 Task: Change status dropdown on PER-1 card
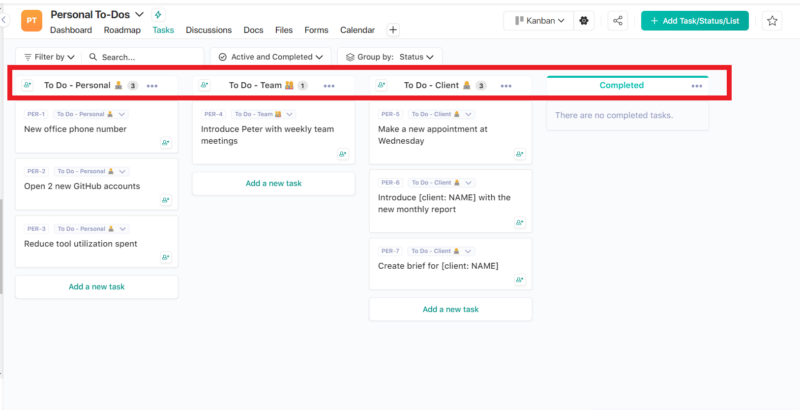(x=91, y=114)
